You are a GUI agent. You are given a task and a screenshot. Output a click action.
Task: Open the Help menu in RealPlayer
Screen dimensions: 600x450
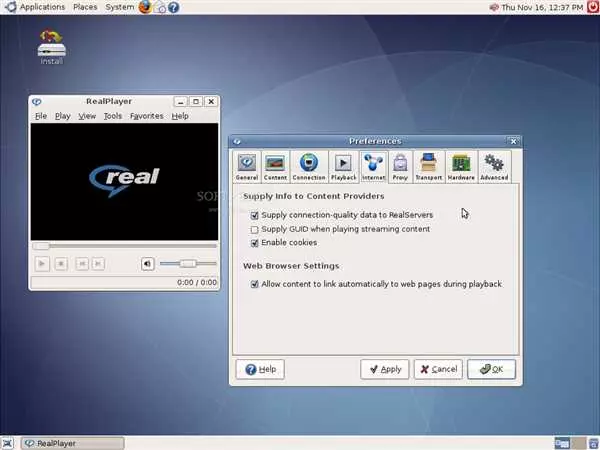pyautogui.click(x=180, y=116)
